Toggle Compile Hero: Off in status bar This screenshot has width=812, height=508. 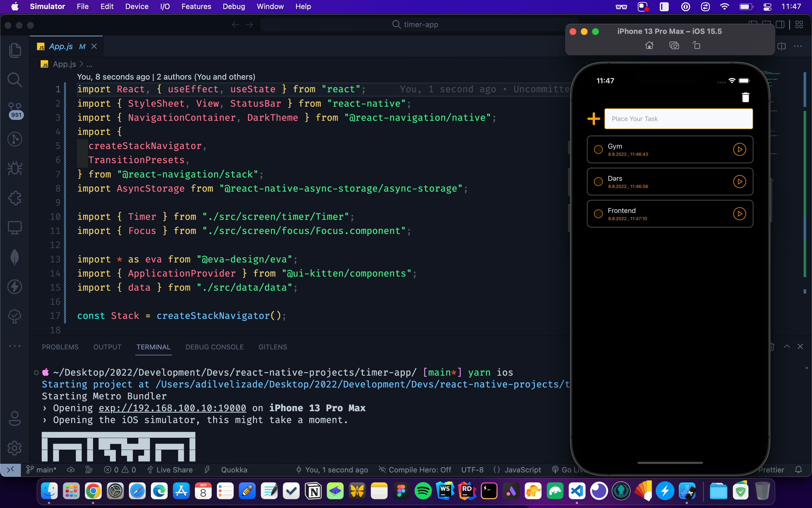point(415,470)
